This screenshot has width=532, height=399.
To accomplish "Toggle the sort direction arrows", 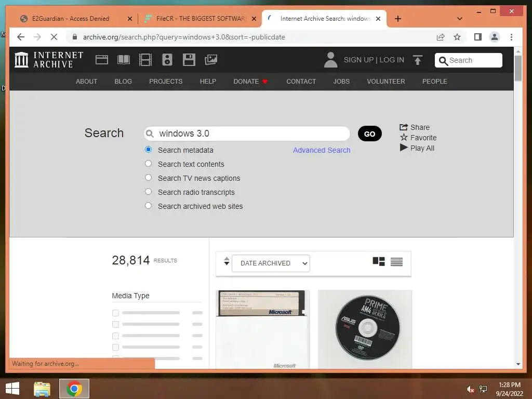I will pos(227,261).
